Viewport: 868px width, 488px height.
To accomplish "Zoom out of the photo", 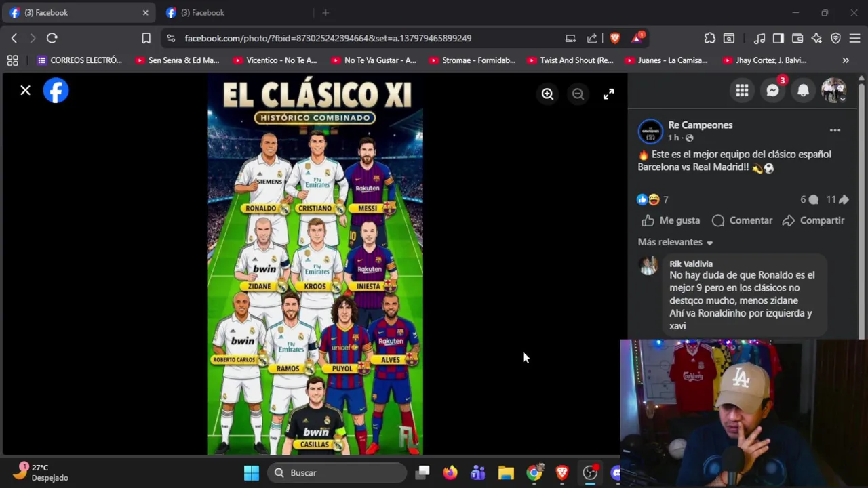I will 578,94.
